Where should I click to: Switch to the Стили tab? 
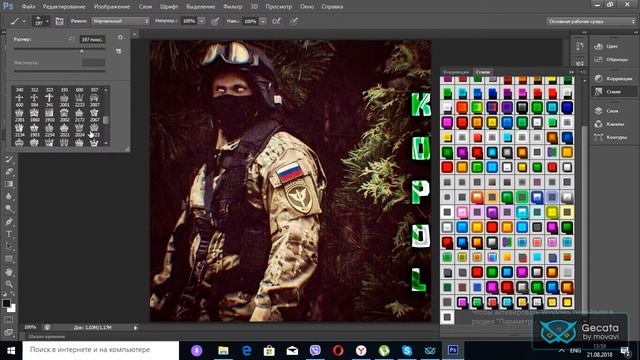pyautogui.click(x=482, y=72)
